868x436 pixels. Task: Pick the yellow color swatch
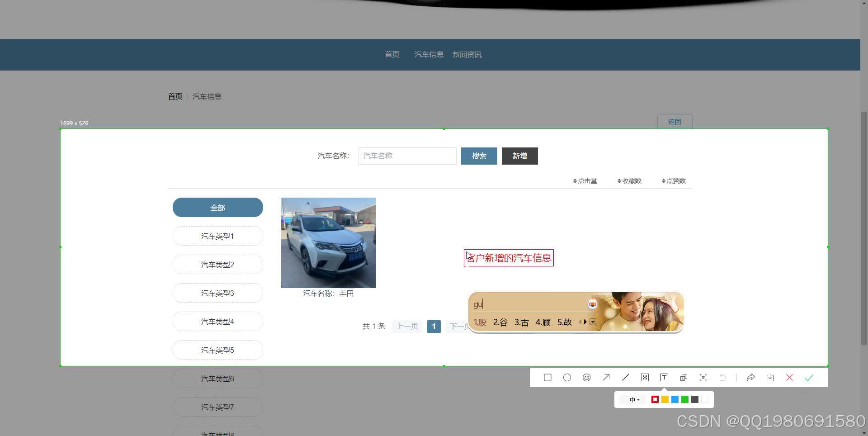click(x=665, y=399)
